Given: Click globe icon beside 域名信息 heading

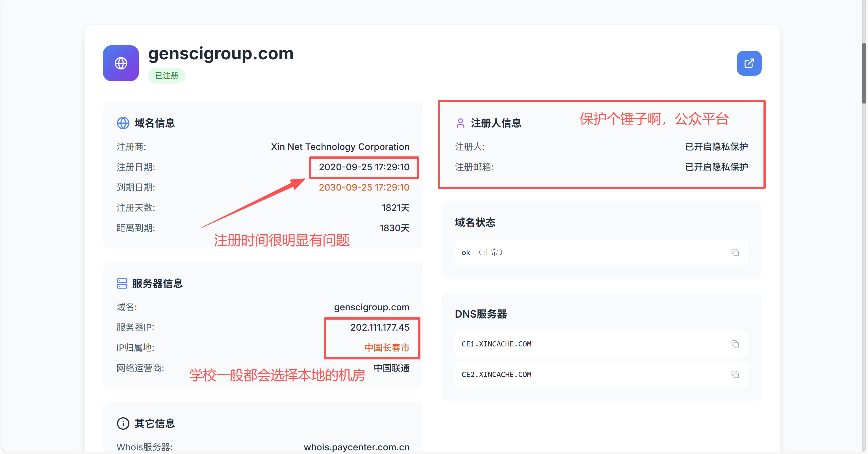Looking at the screenshot, I should click(x=123, y=123).
